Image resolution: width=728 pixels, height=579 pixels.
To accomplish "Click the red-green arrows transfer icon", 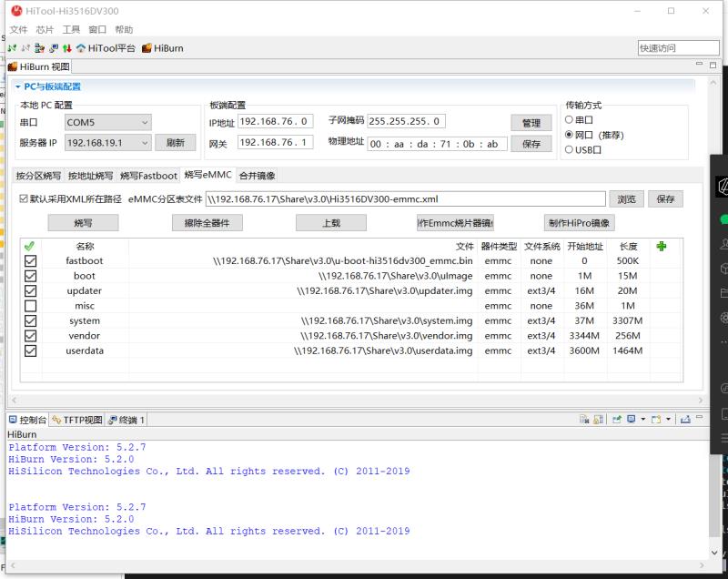I will 66,48.
